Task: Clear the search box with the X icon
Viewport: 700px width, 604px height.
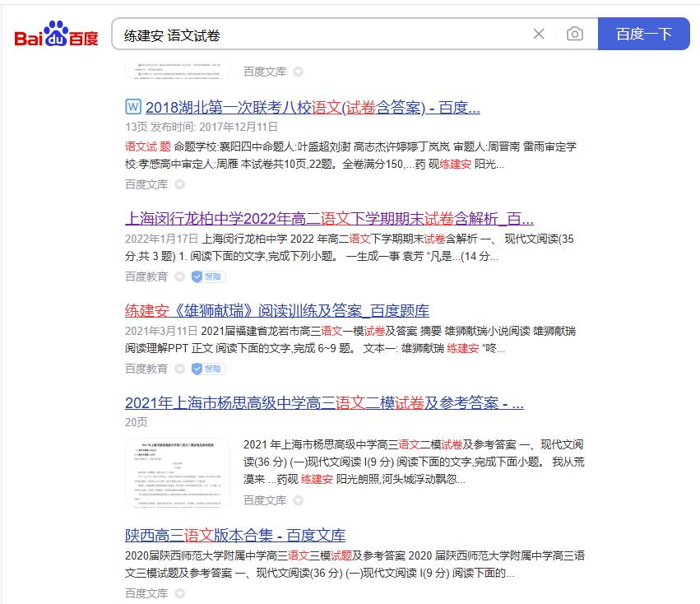Action: pyautogui.click(x=539, y=34)
